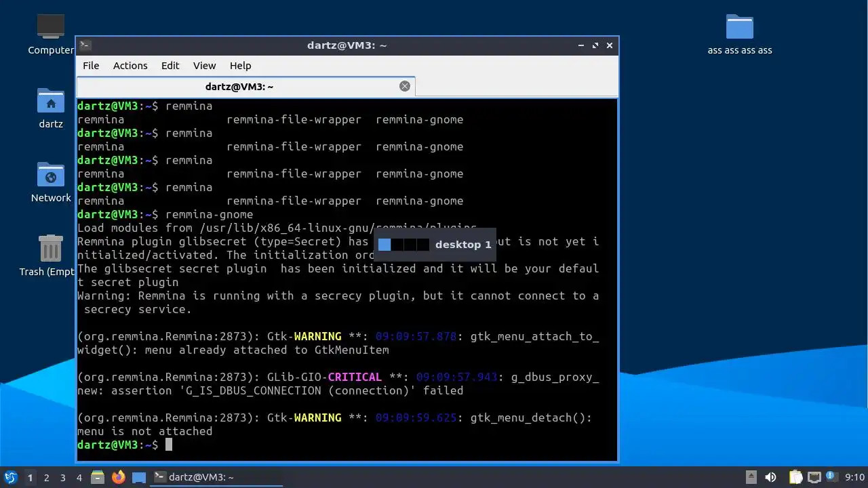Screen dimensions: 868x488
Task: Launch file manager from taskbar
Action: click(98, 477)
